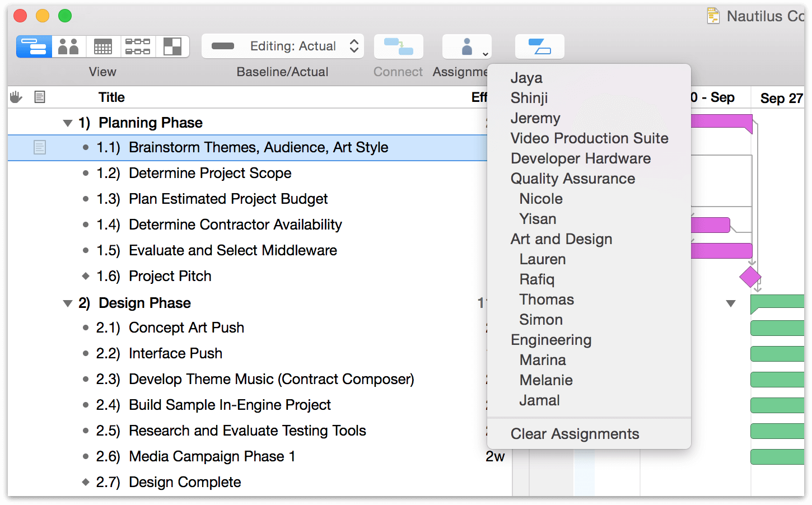Image resolution: width=812 pixels, height=505 pixels.
Task: Select Video Production Suite resource
Action: (589, 138)
